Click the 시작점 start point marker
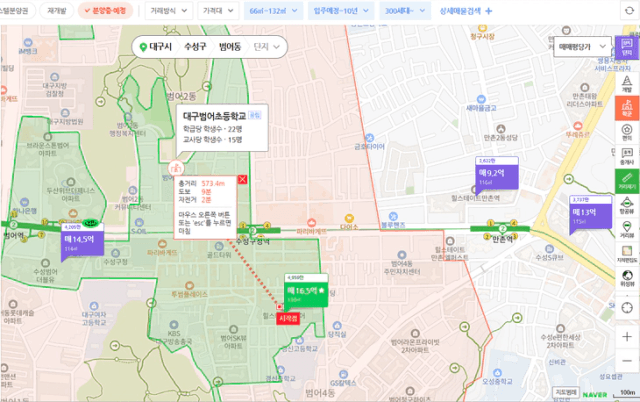The height and width of the screenshot is (402, 640). [288, 318]
